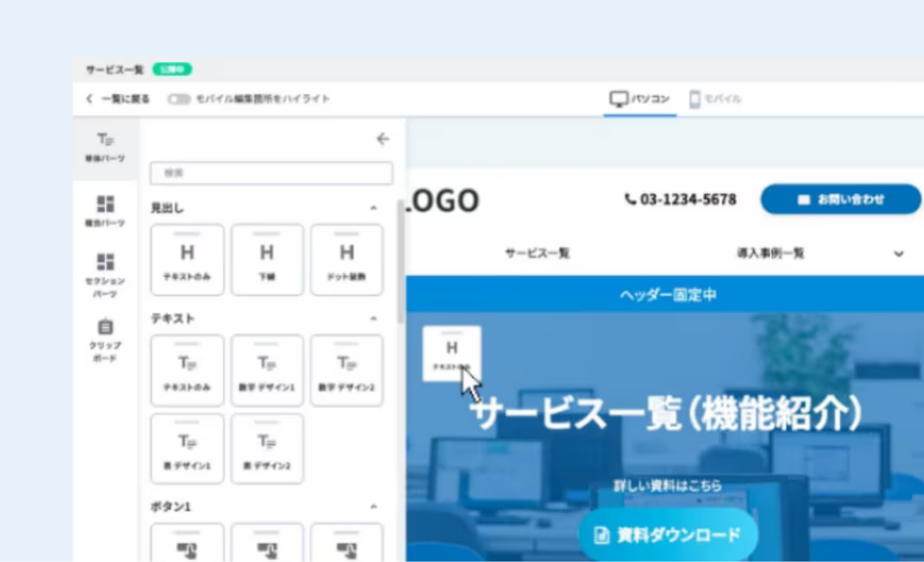Collapse the ボタン1 section
Screen dimensions: 924x562
click(x=374, y=507)
